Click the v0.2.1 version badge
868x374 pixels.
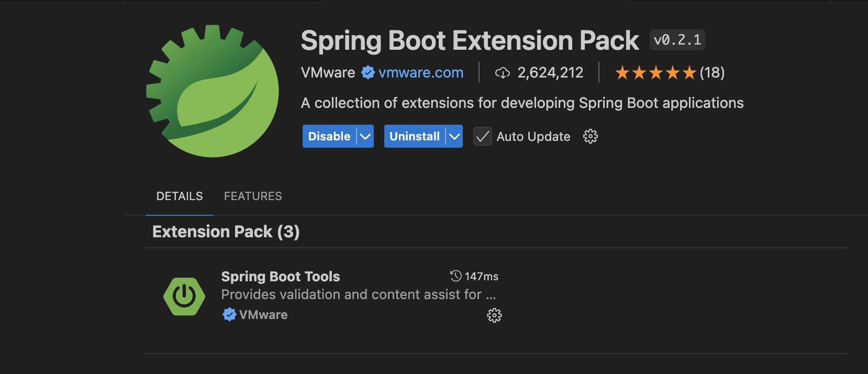coord(677,40)
